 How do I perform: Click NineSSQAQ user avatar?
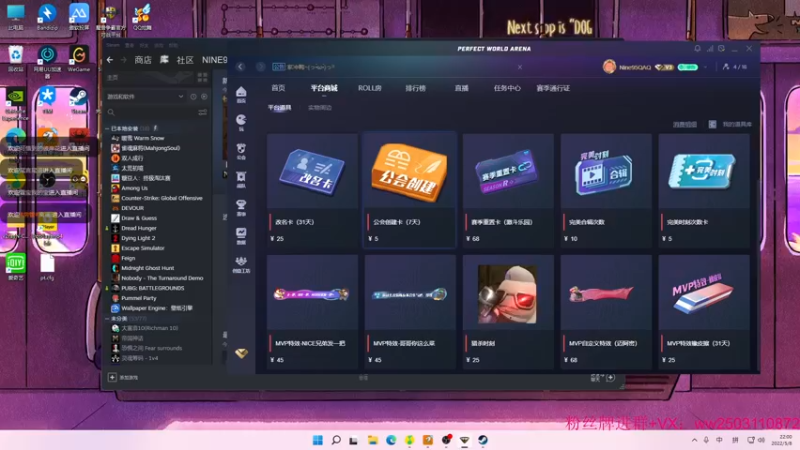[609, 67]
